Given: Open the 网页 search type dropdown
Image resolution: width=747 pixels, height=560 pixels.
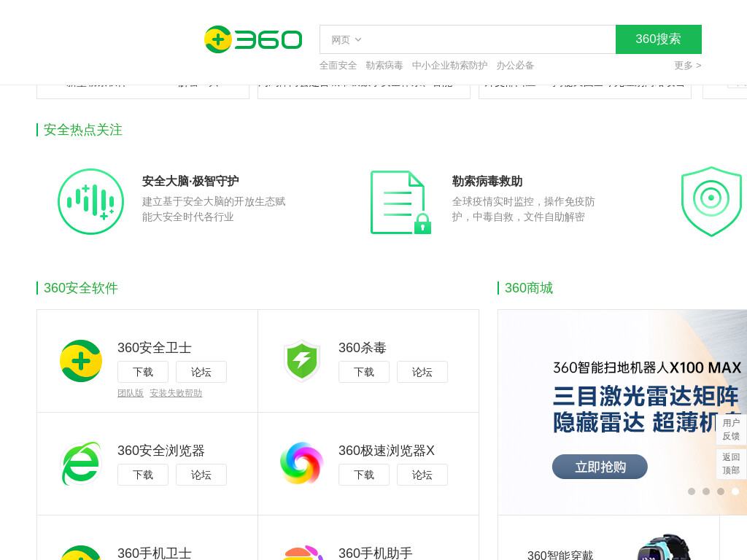Looking at the screenshot, I should tap(347, 39).
